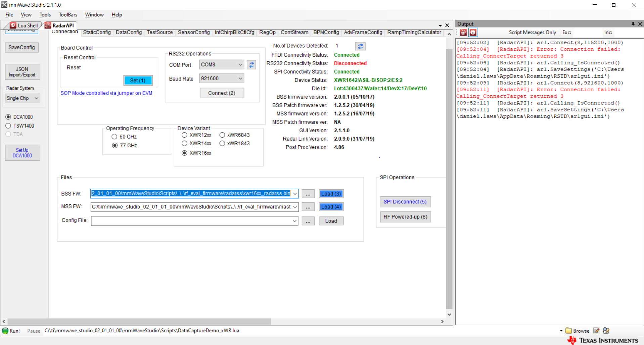Open the RampTimingCalculator tab

pos(414,32)
